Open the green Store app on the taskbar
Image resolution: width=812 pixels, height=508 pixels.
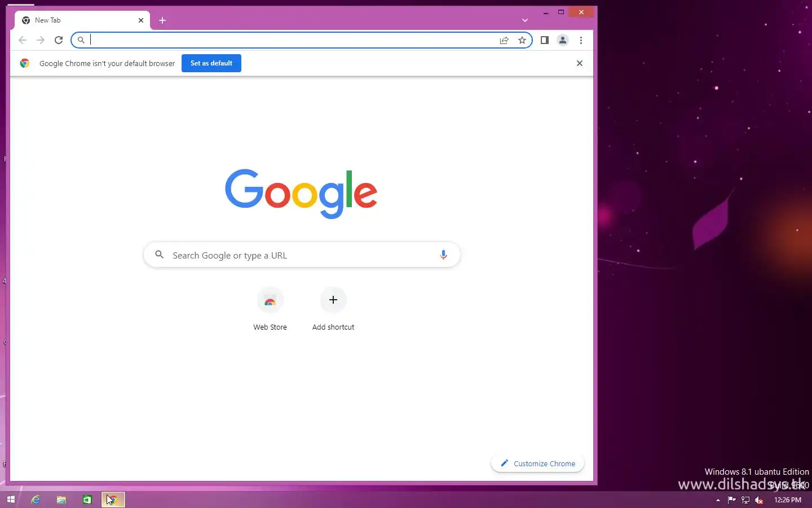coord(87,500)
